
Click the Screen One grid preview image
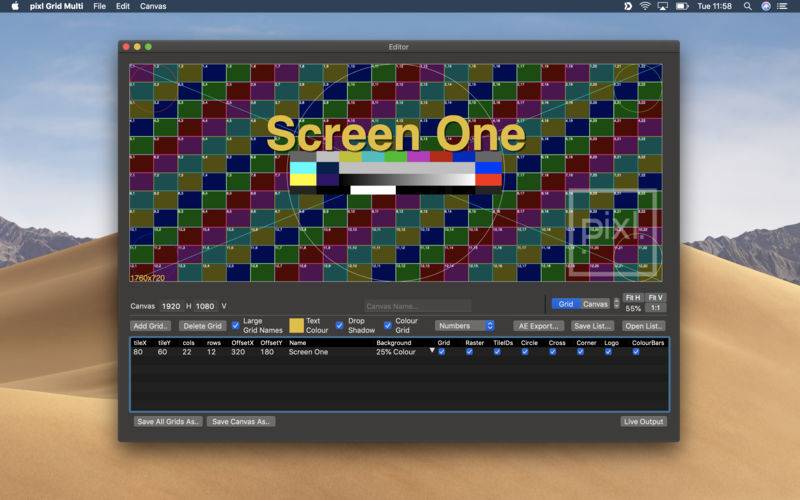point(396,172)
